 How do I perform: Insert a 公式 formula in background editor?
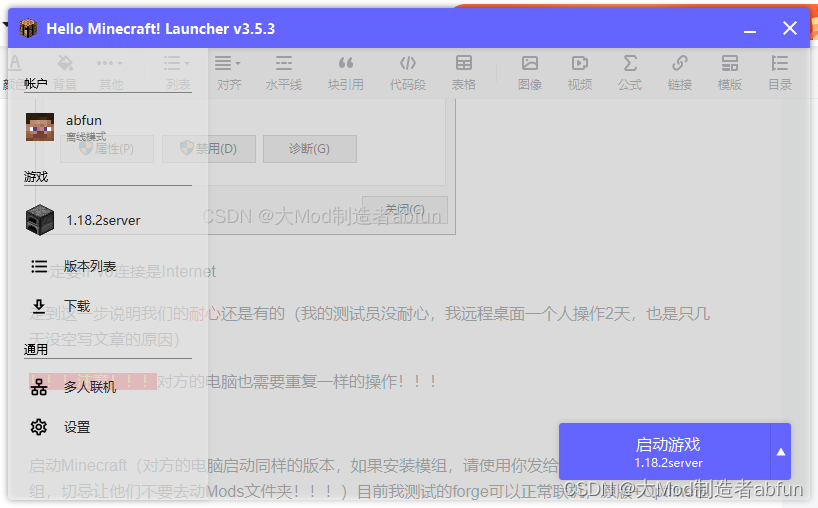(x=630, y=73)
